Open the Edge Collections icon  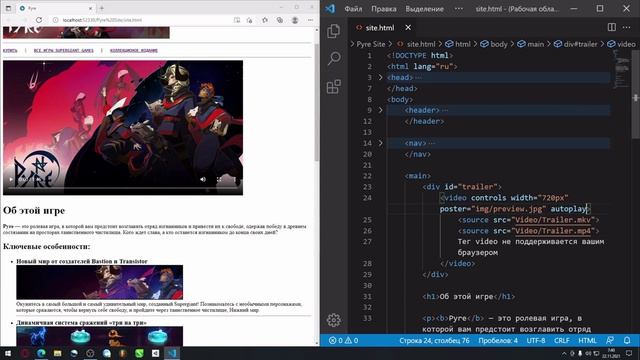click(280, 20)
